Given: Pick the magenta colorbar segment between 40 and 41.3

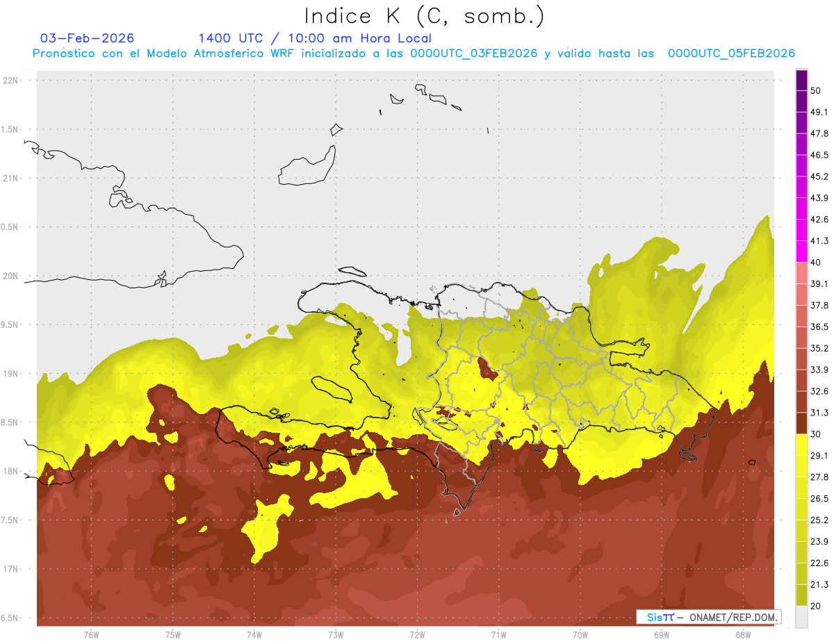Looking at the screenshot, I should pyautogui.click(x=802, y=251).
